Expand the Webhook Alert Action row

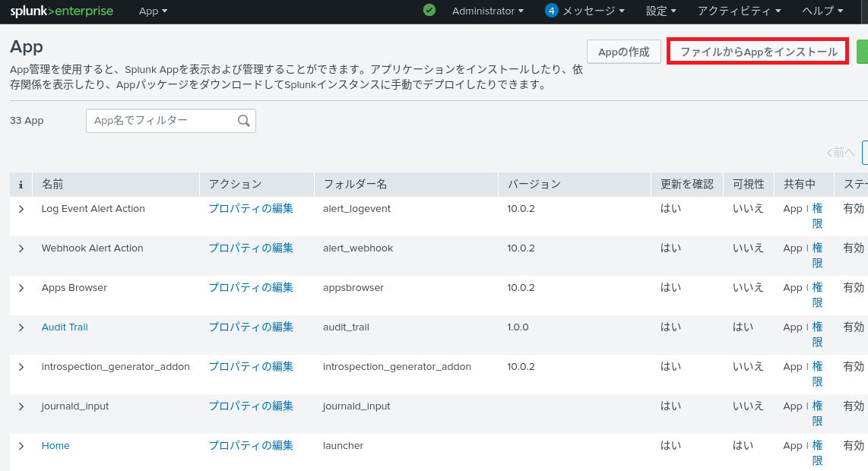tap(21, 248)
